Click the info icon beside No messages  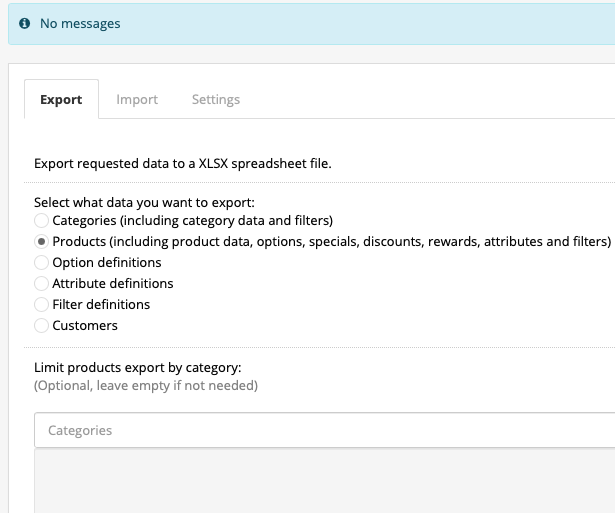click(x=24, y=24)
